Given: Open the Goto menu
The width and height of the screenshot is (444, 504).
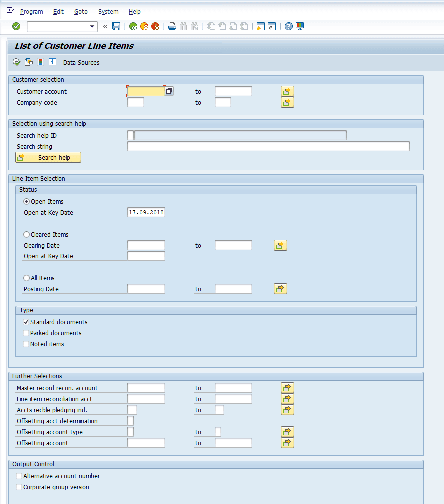Looking at the screenshot, I should [81, 12].
